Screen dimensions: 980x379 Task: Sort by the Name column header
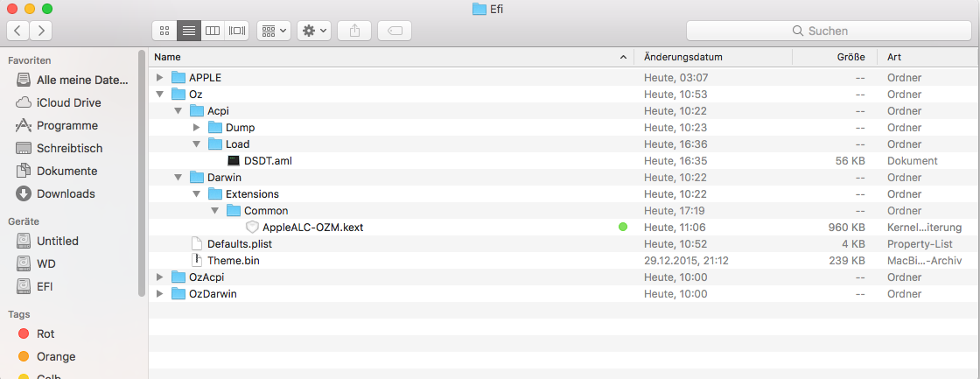(390, 57)
